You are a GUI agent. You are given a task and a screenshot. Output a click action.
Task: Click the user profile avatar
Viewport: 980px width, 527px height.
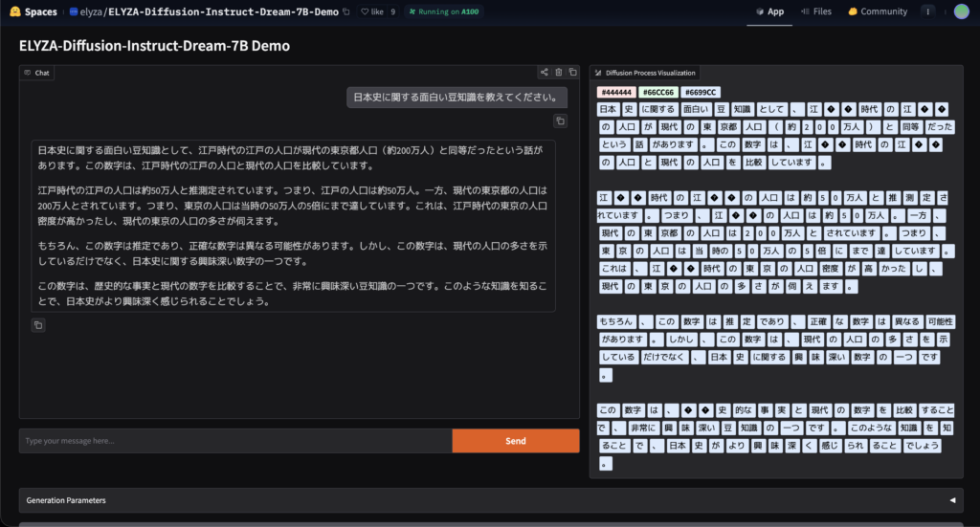(961, 11)
